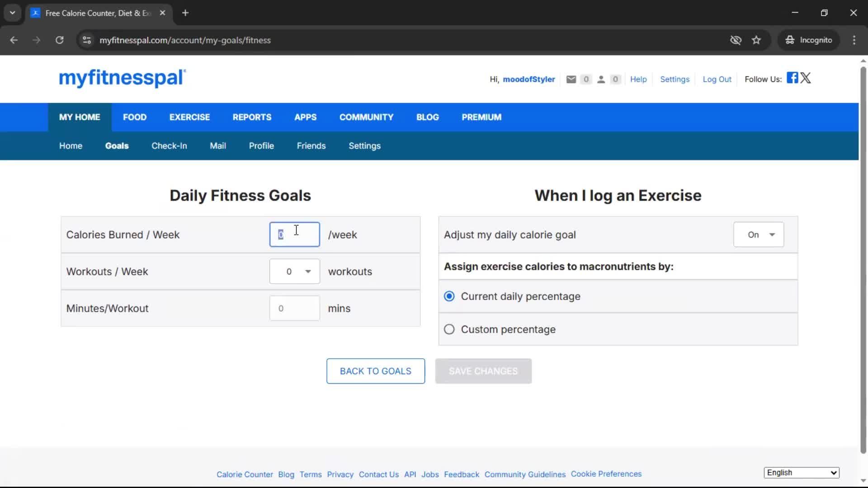The height and width of the screenshot is (488, 868).
Task: Open the Cookie Preferences footer link
Action: point(606,474)
